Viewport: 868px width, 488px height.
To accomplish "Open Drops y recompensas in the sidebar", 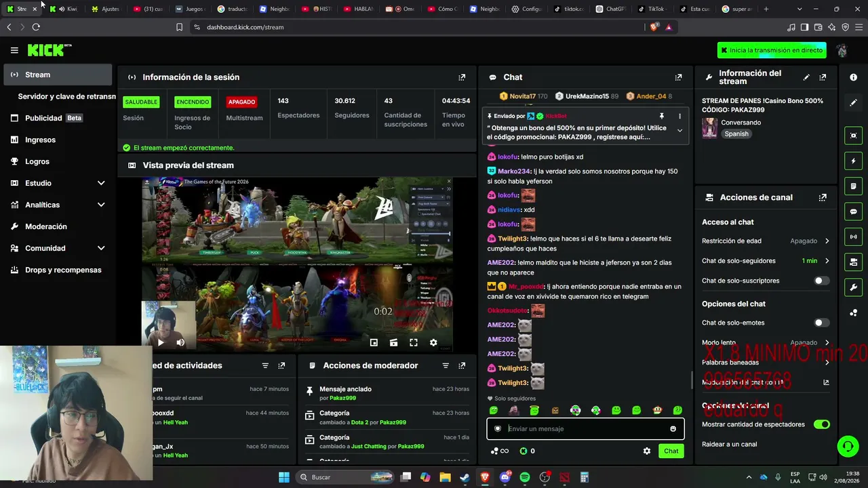I will pos(58,270).
